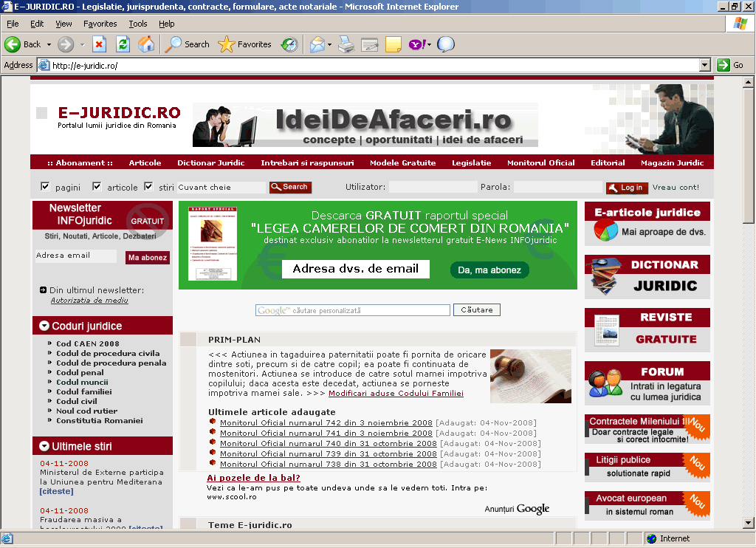756x548 pixels.
Task: Click the Edit page toolbar icon
Action: click(370, 44)
